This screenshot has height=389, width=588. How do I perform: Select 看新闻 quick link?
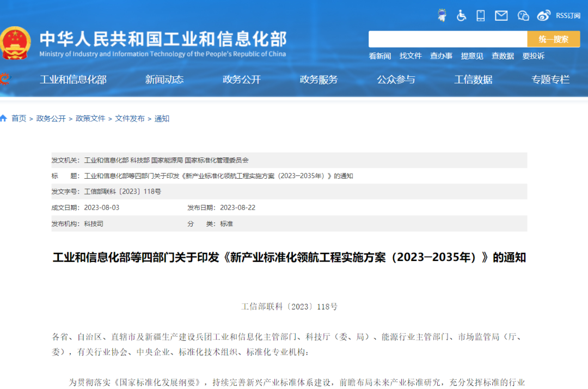click(x=379, y=56)
